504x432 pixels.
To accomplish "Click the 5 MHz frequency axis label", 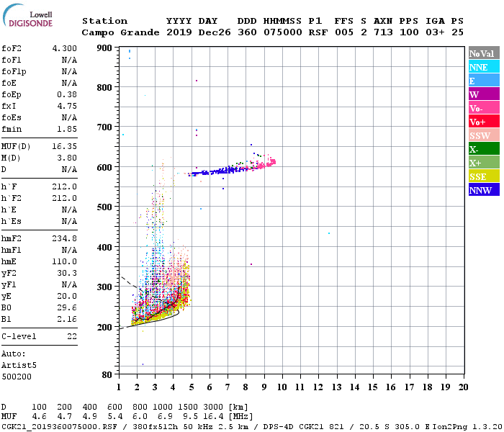I will pyautogui.click(x=192, y=387).
